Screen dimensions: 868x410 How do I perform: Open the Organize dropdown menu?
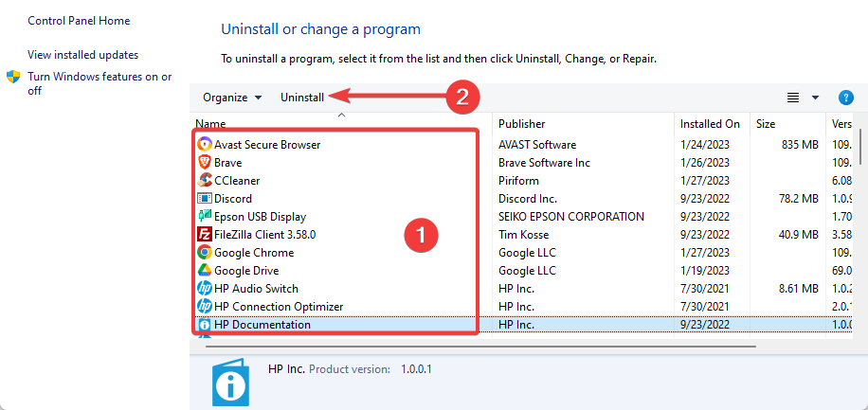click(232, 98)
